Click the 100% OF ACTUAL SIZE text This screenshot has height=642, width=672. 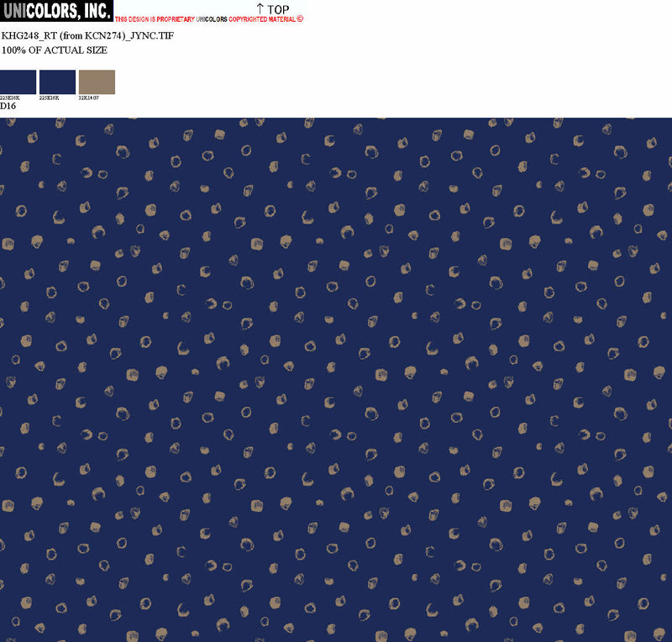click(55, 50)
